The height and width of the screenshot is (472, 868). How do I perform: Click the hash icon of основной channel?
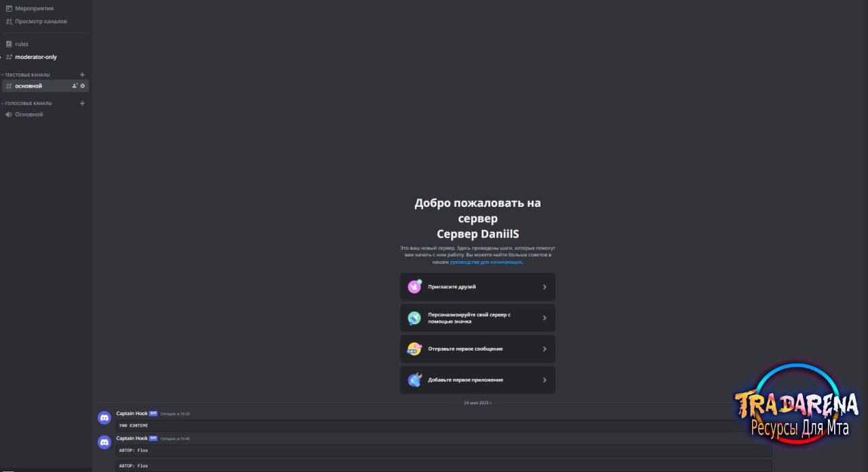click(9, 86)
